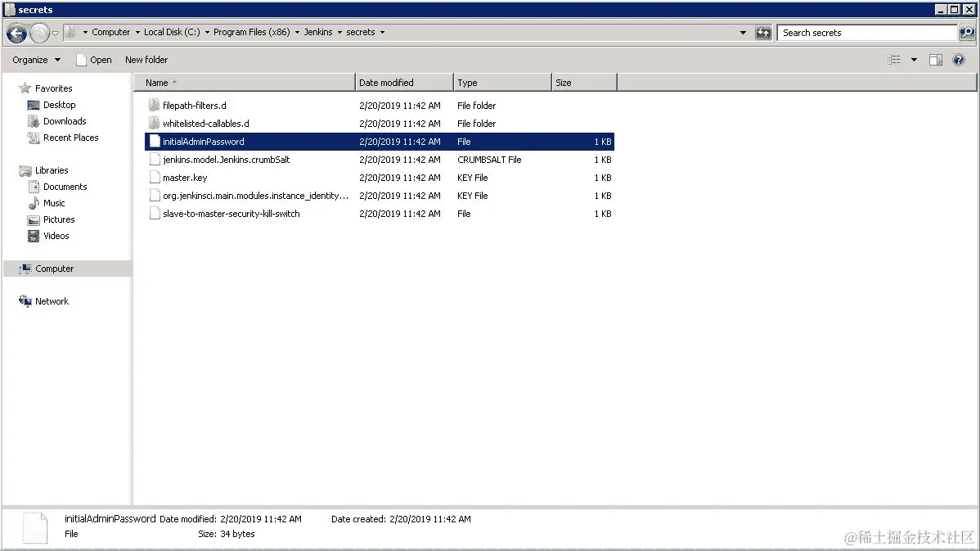Click the Downloads folder icon in Favorites

point(33,121)
